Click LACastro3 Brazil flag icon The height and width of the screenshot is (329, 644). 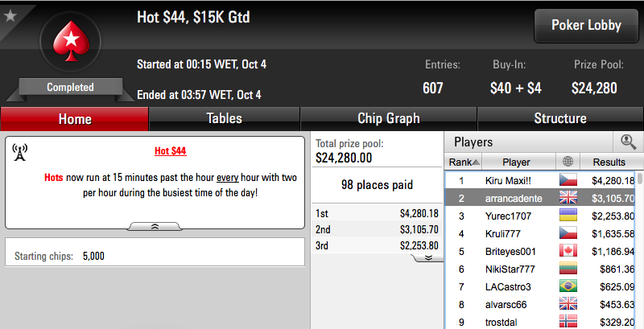click(568, 286)
